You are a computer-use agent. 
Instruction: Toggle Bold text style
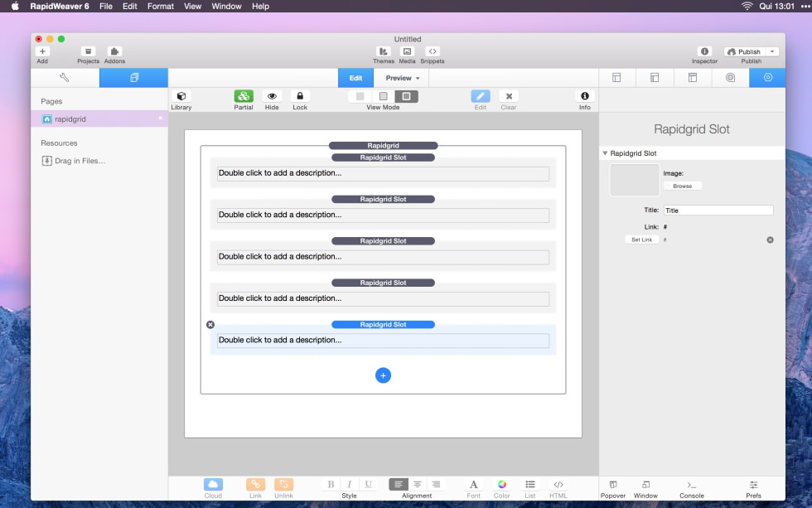coord(331,485)
